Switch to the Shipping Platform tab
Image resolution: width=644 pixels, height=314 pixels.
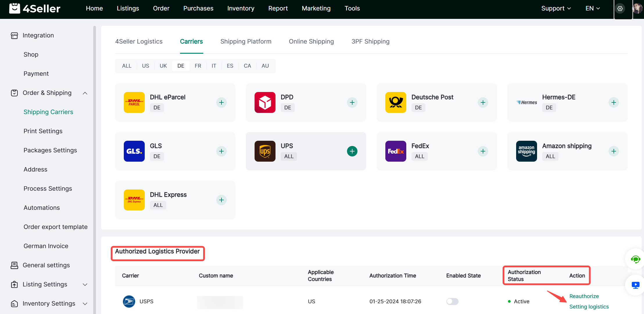246,41
